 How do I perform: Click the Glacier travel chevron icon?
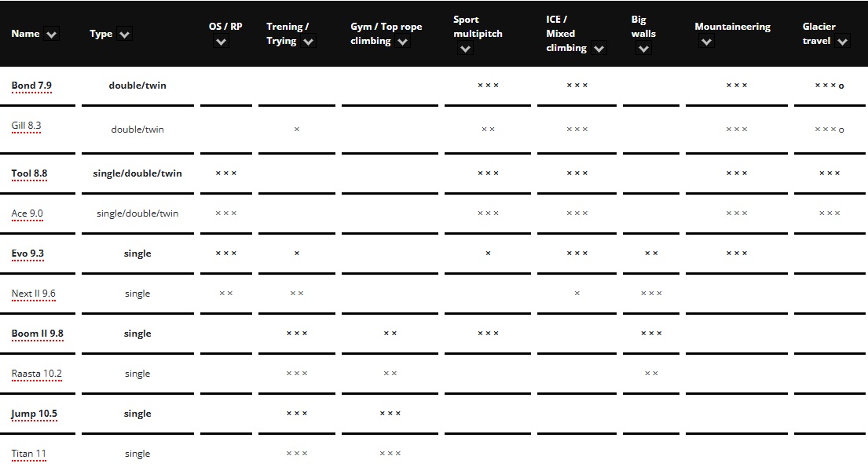tap(843, 42)
